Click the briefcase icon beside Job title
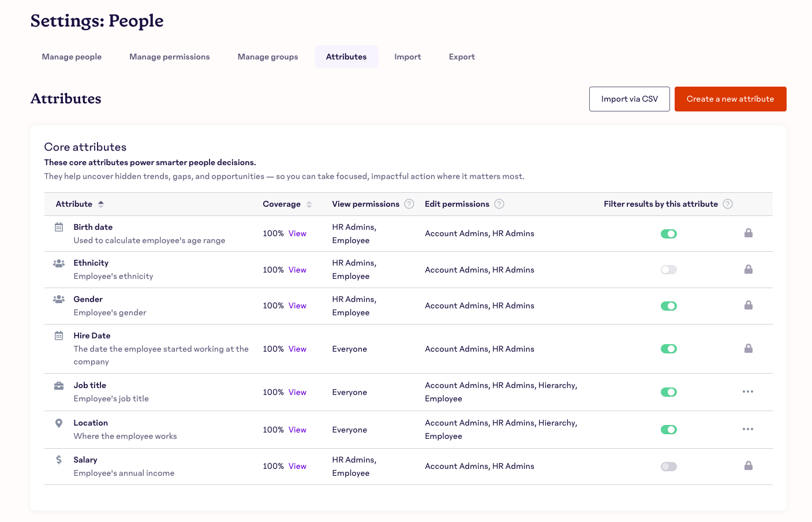This screenshot has height=522, width=812. tap(59, 385)
